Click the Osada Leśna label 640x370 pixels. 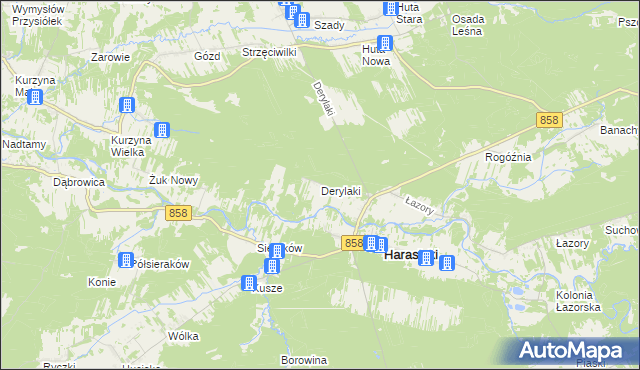pyautogui.click(x=468, y=25)
